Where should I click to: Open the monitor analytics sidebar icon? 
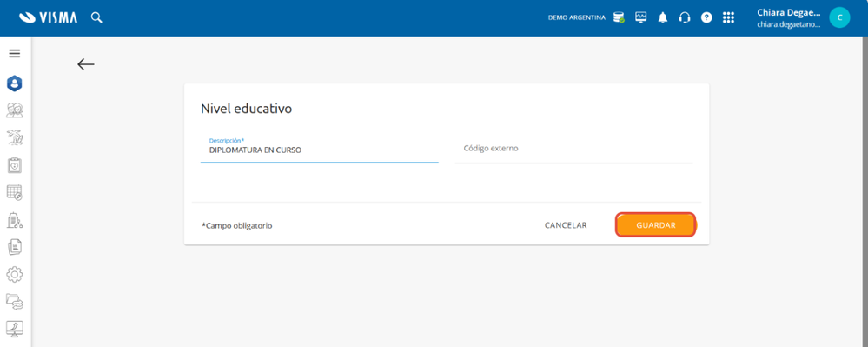point(15,329)
